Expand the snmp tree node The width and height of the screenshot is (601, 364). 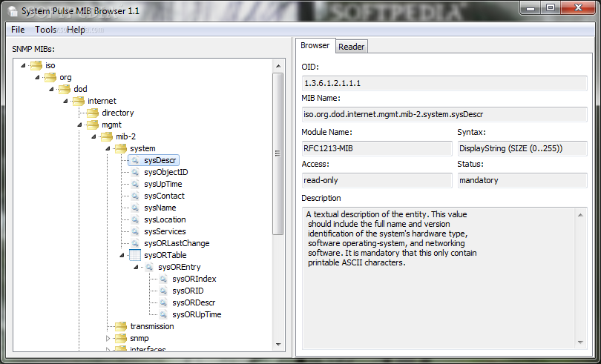pyautogui.click(x=108, y=339)
